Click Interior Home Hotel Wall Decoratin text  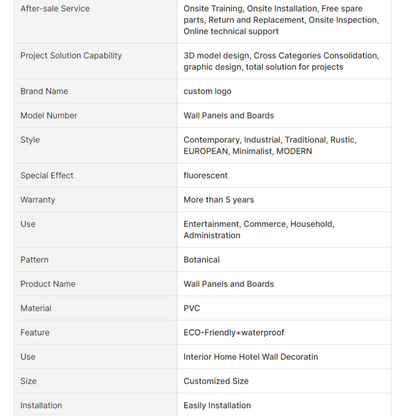click(251, 357)
